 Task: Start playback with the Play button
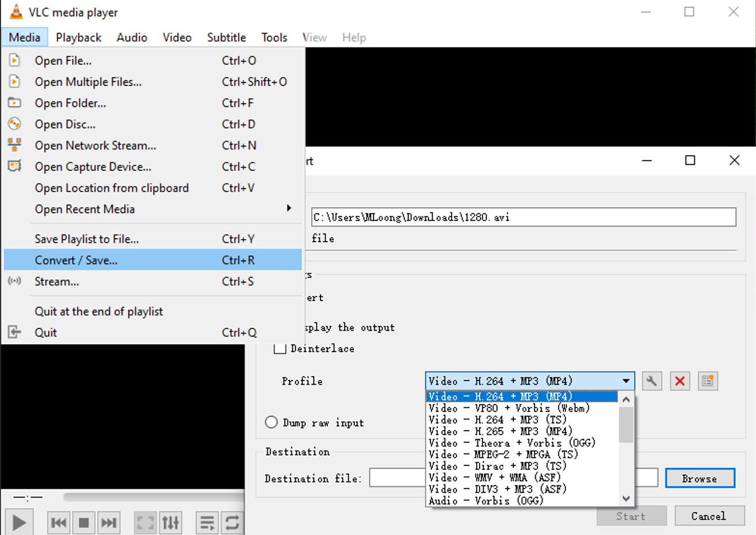pyautogui.click(x=19, y=521)
